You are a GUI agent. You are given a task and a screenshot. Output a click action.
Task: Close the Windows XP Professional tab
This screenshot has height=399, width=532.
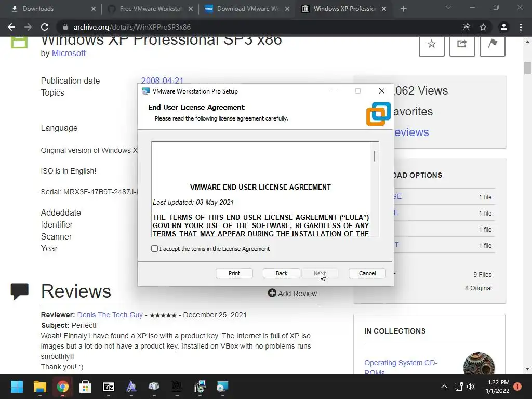tap(384, 9)
